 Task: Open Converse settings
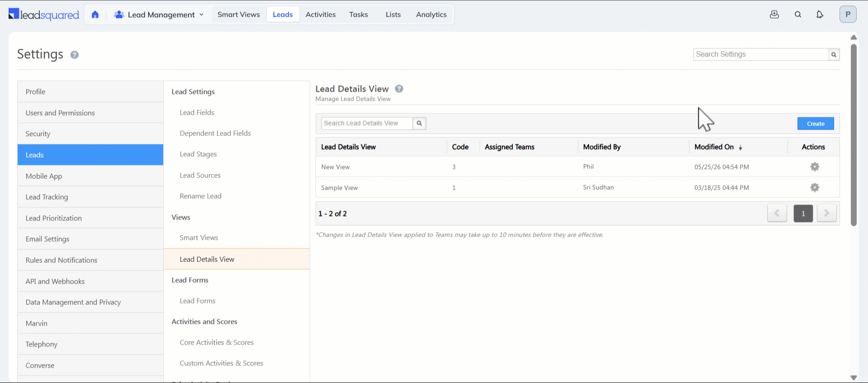(90, 365)
